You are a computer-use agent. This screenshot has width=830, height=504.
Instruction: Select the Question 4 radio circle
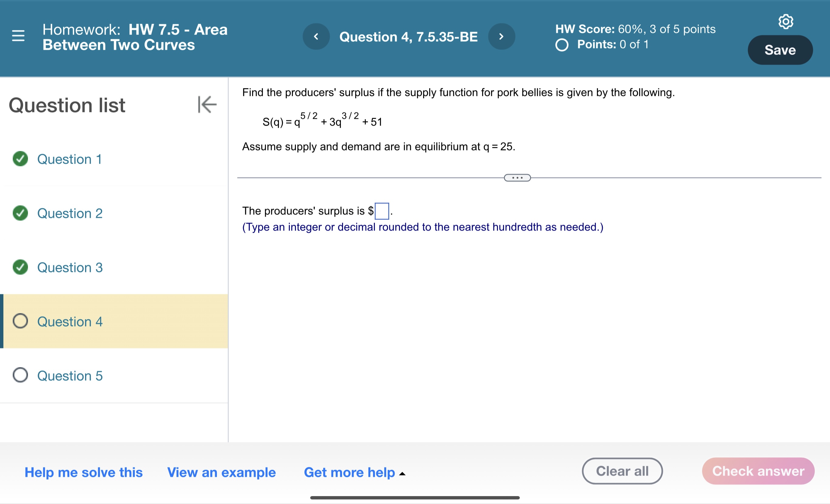(x=20, y=321)
